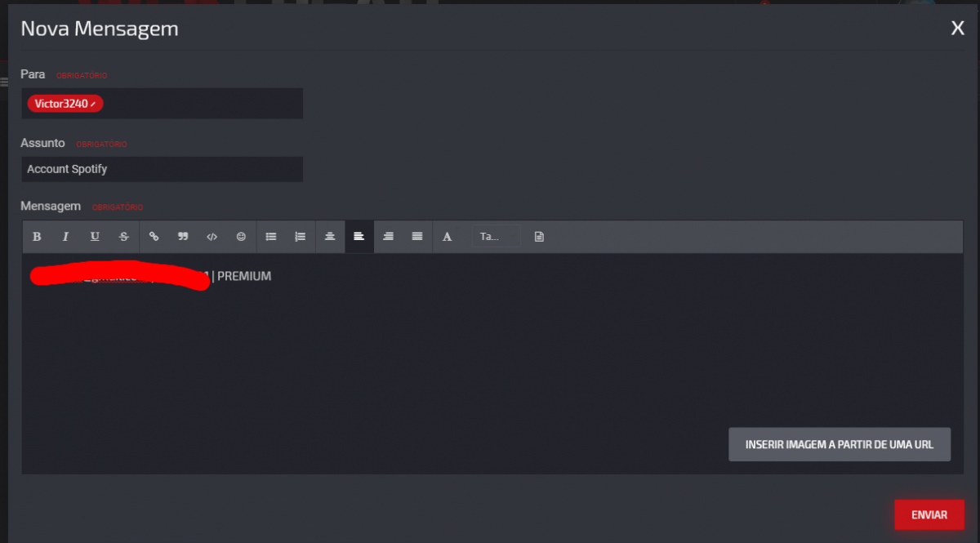
Task: Expand the font size dropdown
Action: point(496,237)
